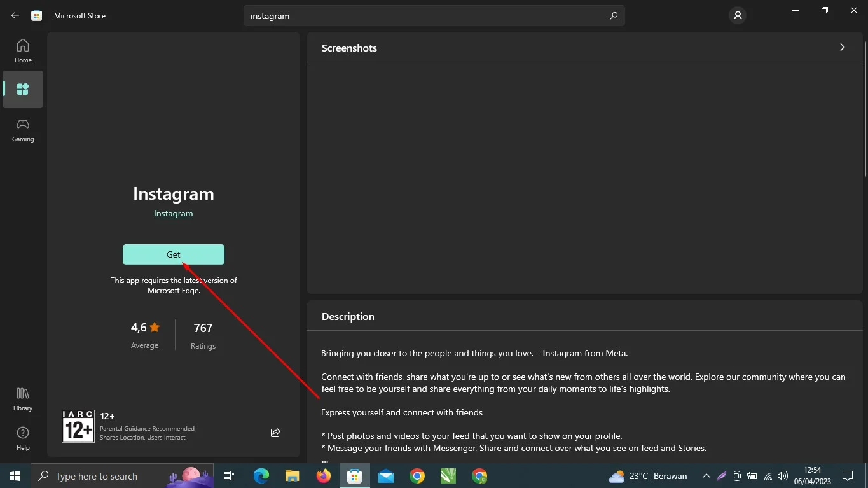This screenshot has height=488, width=868.
Task: Click the Microsoft Store logo in the title bar
Action: pyautogui.click(x=37, y=16)
